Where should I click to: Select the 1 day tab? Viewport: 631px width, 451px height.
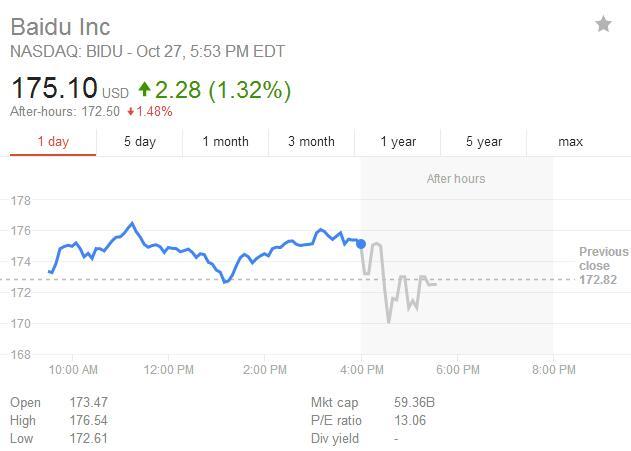click(53, 142)
